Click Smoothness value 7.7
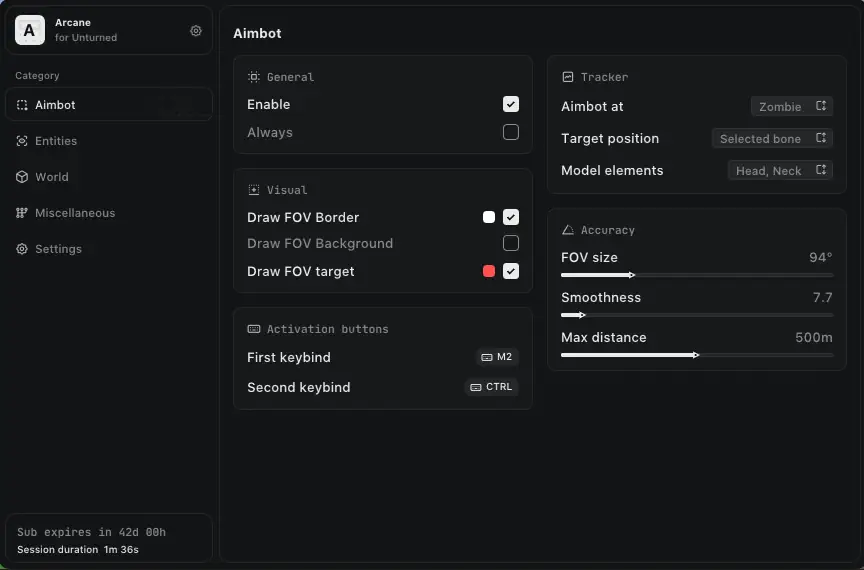This screenshot has height=570, width=864. click(x=823, y=298)
